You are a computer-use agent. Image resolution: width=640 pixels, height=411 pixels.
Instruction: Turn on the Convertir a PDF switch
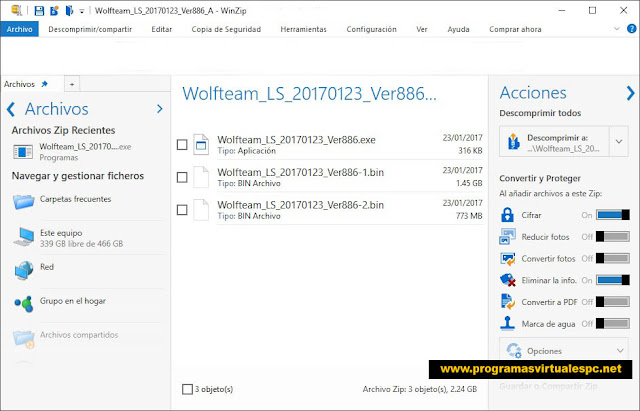click(x=613, y=302)
